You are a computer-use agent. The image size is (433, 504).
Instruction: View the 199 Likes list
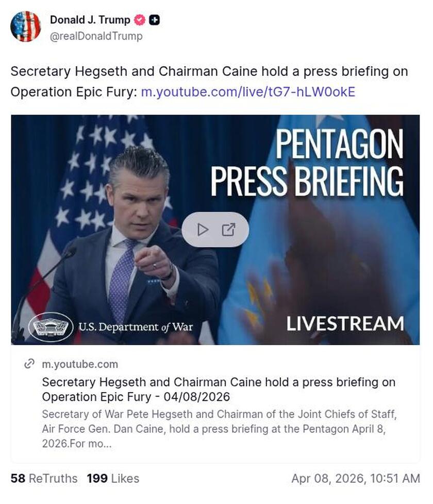click(113, 478)
